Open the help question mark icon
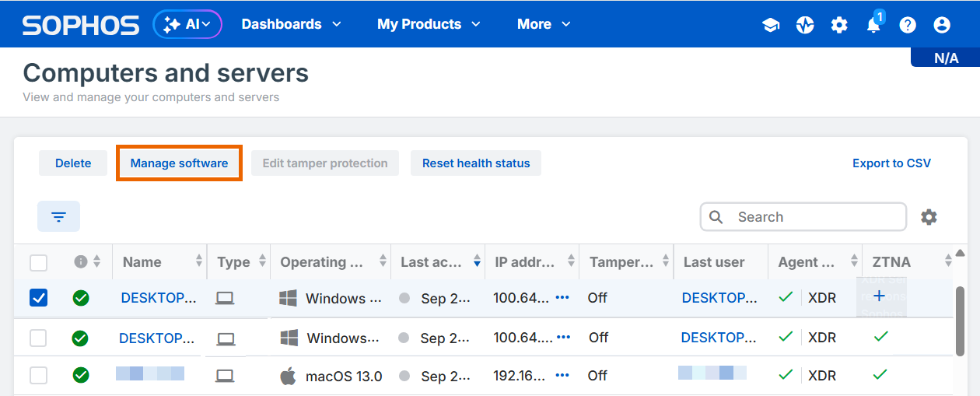This screenshot has height=396, width=980. point(908,25)
